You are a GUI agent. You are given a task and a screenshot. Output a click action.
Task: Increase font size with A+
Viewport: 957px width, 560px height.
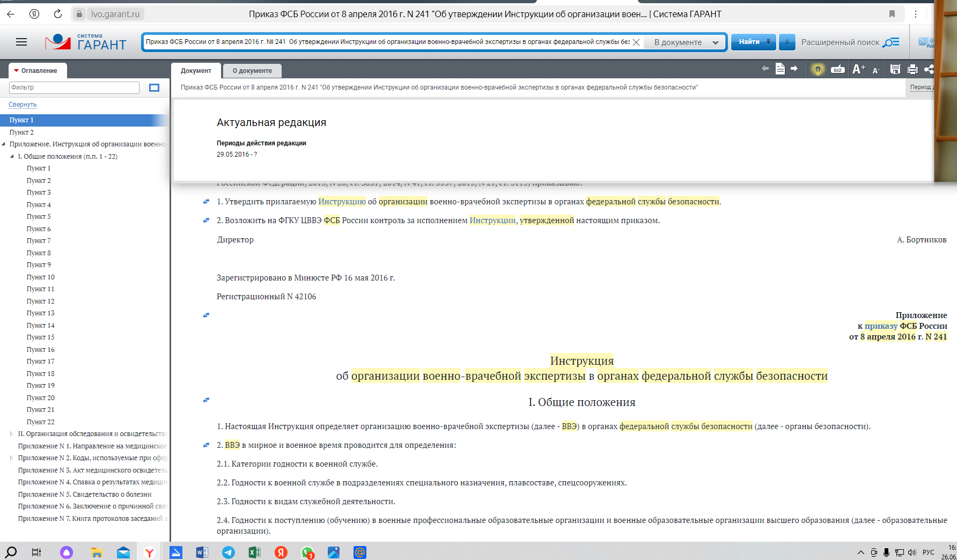tap(858, 69)
